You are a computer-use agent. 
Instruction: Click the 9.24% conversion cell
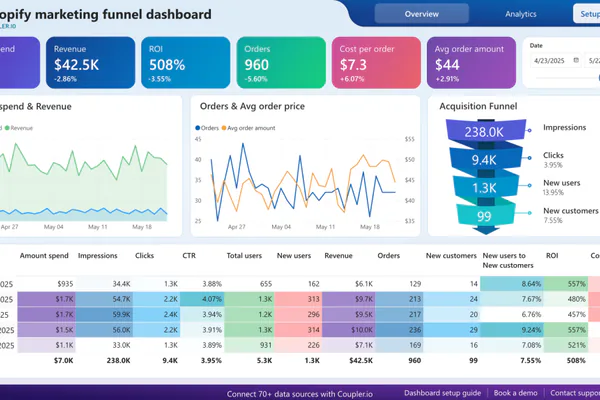tap(512, 330)
